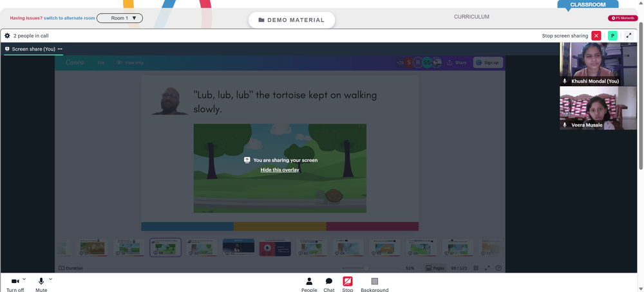Open Screen share tab options (three dots)
The height and width of the screenshot is (292, 644).
pos(60,49)
